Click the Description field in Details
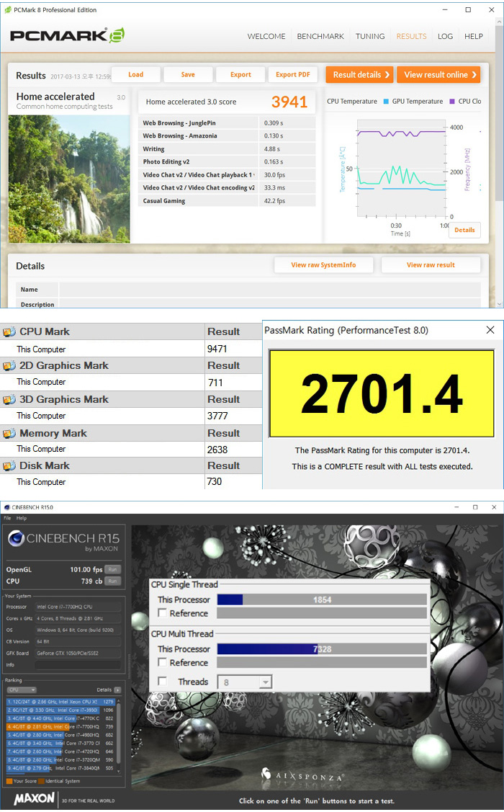The height and width of the screenshot is (812, 504). coord(269,304)
